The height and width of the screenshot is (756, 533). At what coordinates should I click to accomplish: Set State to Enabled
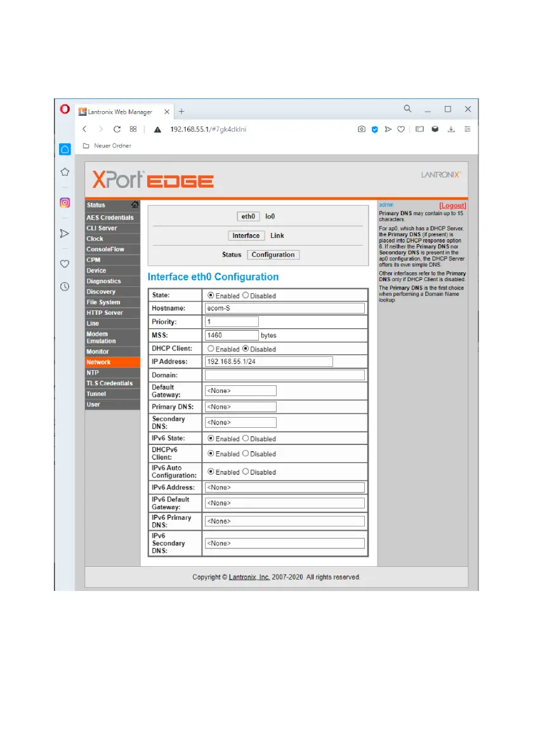point(211,295)
